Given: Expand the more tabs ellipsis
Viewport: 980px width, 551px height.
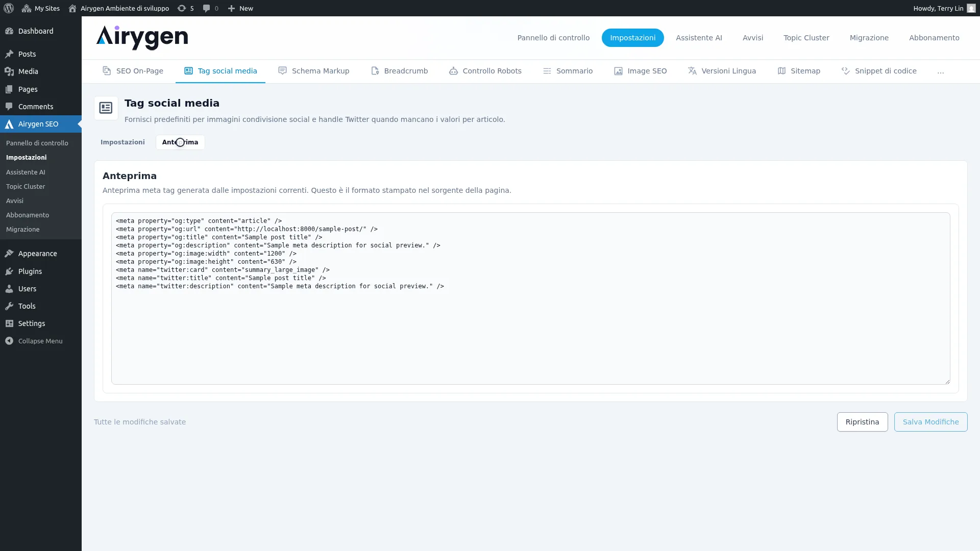Looking at the screenshot, I should 940,71.
